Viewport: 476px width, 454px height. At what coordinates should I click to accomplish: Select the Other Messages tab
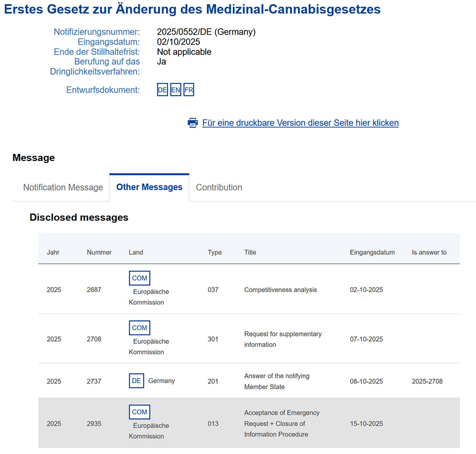149,187
